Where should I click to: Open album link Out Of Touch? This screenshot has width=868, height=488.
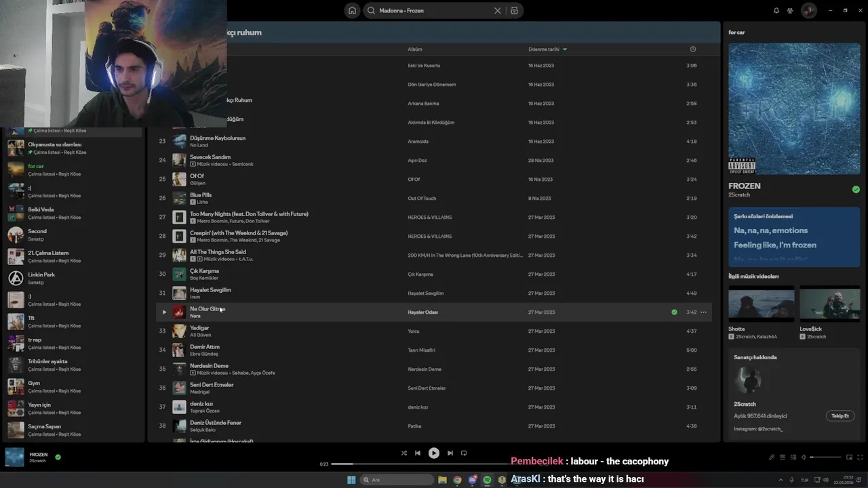tap(422, 199)
